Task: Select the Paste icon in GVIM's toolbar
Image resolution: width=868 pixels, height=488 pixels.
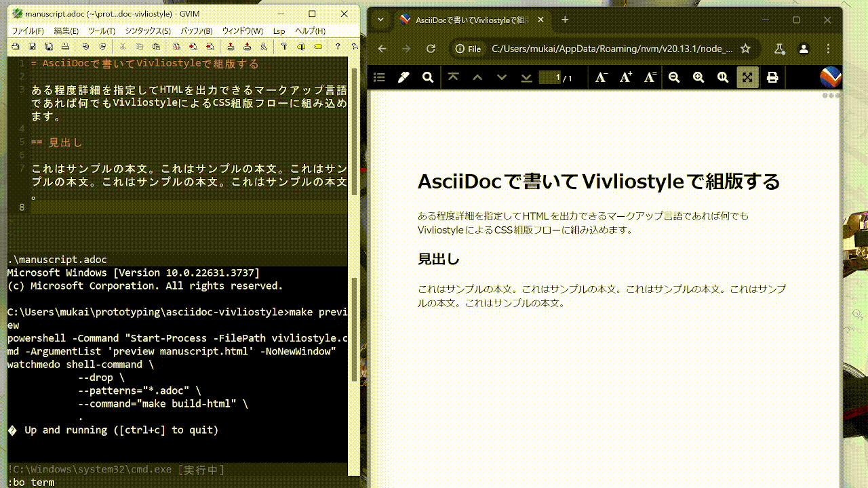Action: [157, 46]
